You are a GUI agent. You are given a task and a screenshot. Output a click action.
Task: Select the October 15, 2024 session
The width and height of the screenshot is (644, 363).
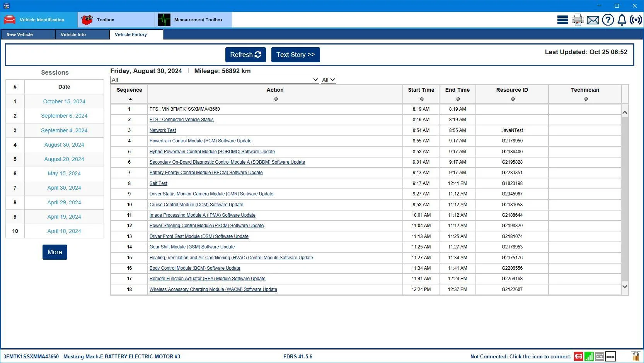click(64, 101)
